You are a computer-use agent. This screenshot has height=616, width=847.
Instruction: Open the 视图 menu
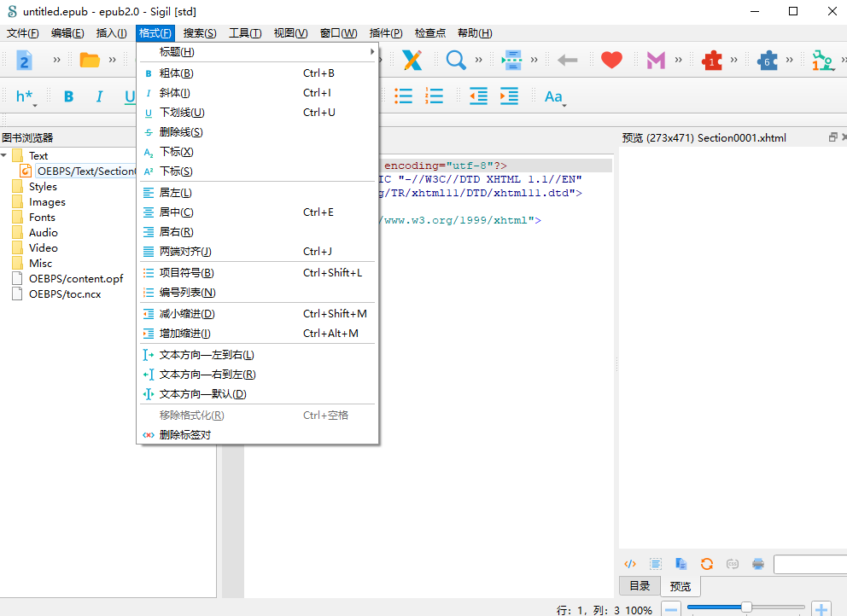coord(289,32)
